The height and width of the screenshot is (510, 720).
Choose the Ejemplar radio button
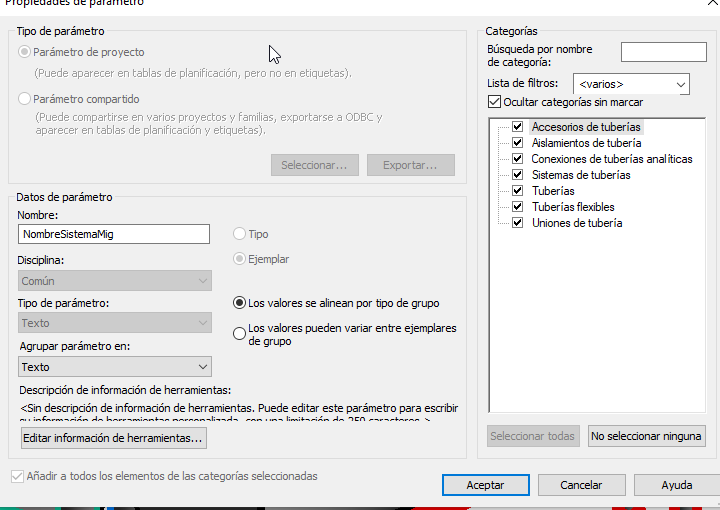pyautogui.click(x=239, y=259)
